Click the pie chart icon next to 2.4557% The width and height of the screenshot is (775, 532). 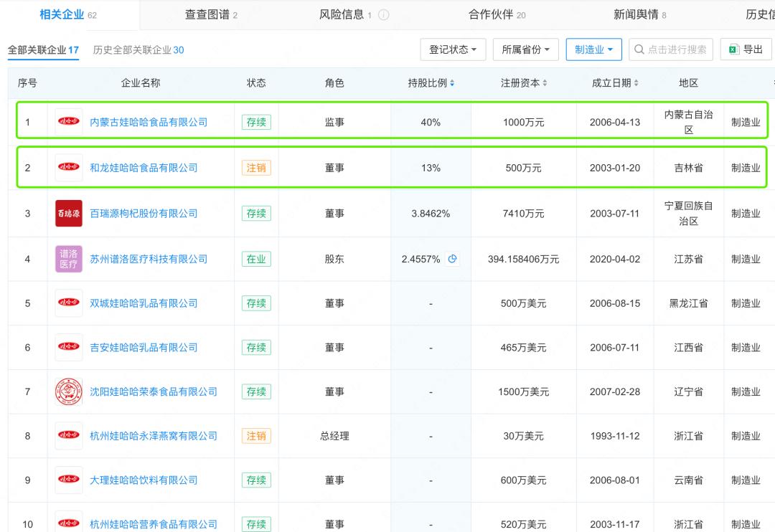click(x=453, y=259)
